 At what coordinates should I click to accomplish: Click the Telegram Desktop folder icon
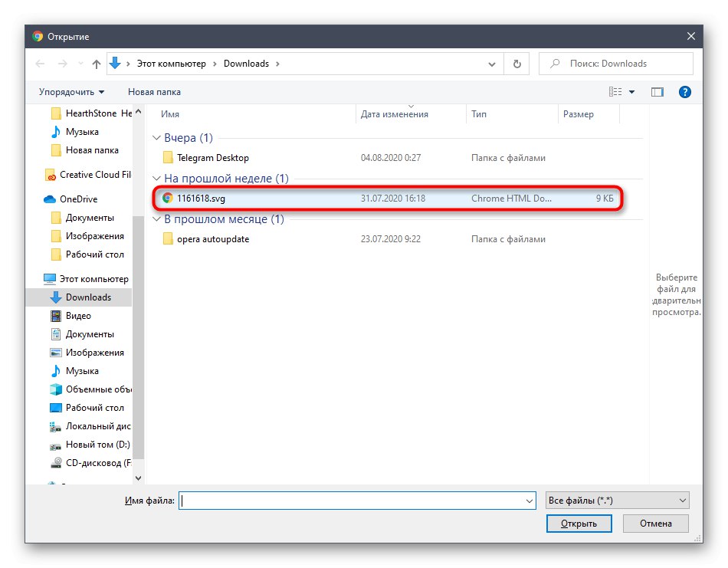168,158
